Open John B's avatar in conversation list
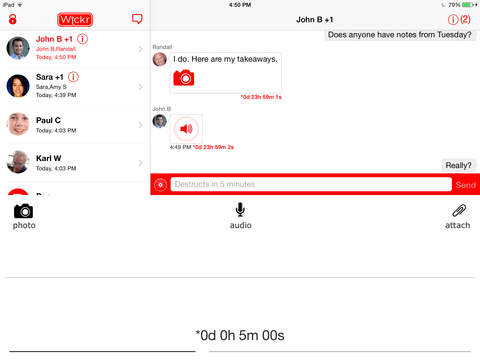This screenshot has width=480, height=360. pos(18,48)
